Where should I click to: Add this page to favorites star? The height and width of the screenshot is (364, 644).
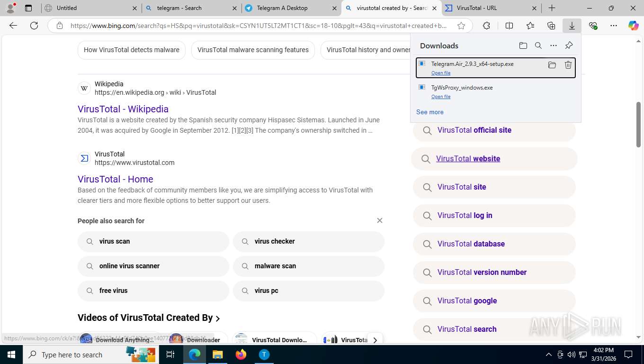461,26
